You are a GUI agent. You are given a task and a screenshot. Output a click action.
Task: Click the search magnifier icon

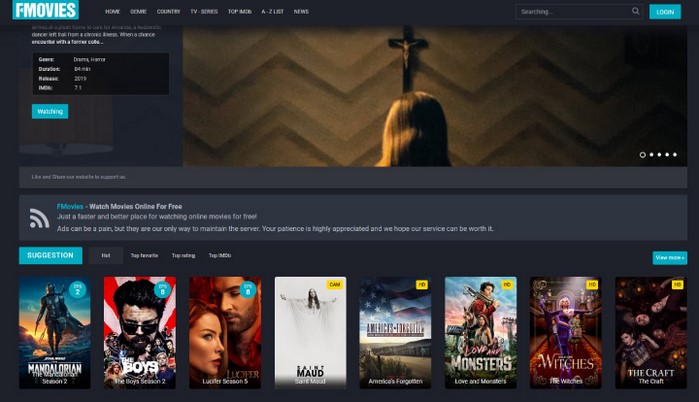[x=635, y=11]
